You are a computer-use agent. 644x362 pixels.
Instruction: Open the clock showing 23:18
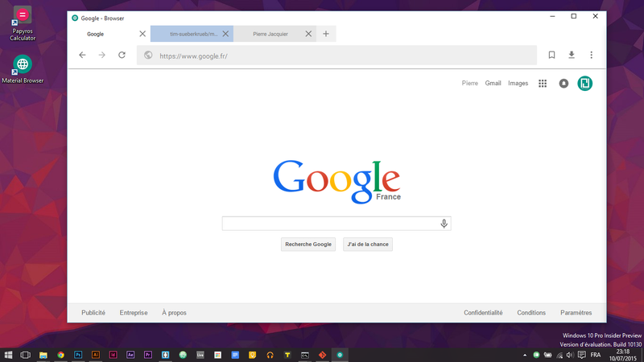(x=622, y=355)
